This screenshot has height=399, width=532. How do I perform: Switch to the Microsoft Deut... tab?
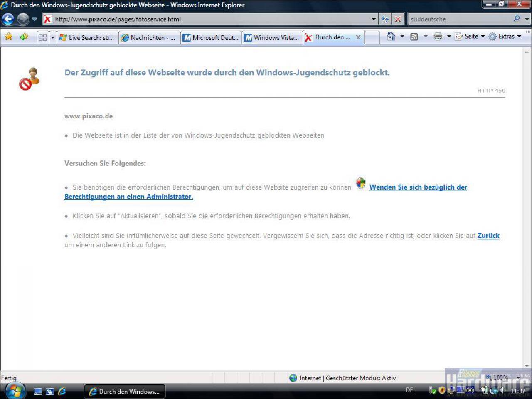[x=211, y=37]
